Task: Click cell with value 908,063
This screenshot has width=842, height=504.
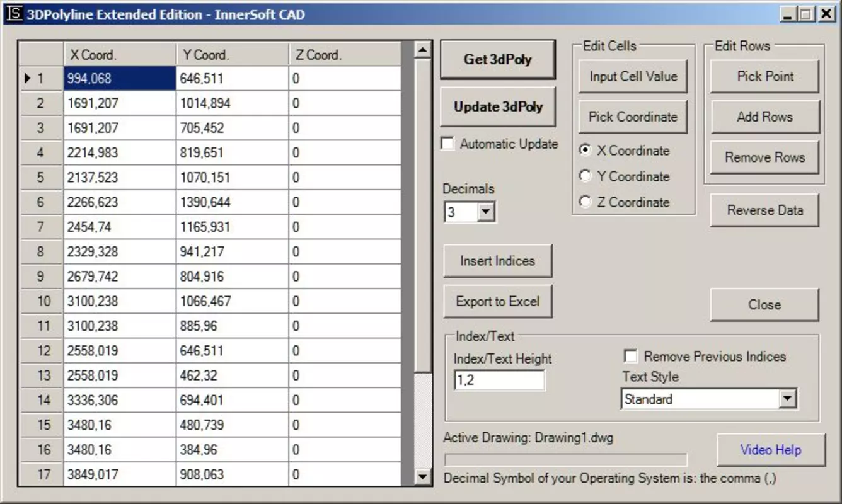Action: [232, 474]
